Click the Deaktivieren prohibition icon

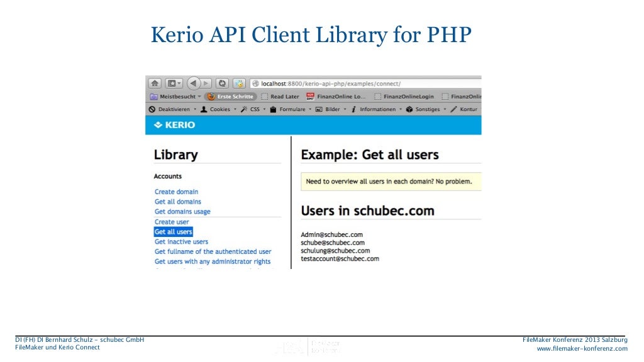tap(152, 109)
